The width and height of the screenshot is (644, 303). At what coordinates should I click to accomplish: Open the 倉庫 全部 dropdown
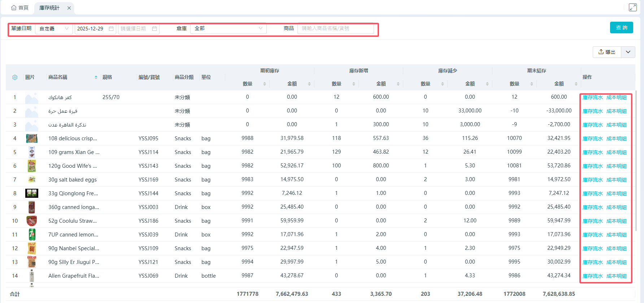(x=228, y=29)
